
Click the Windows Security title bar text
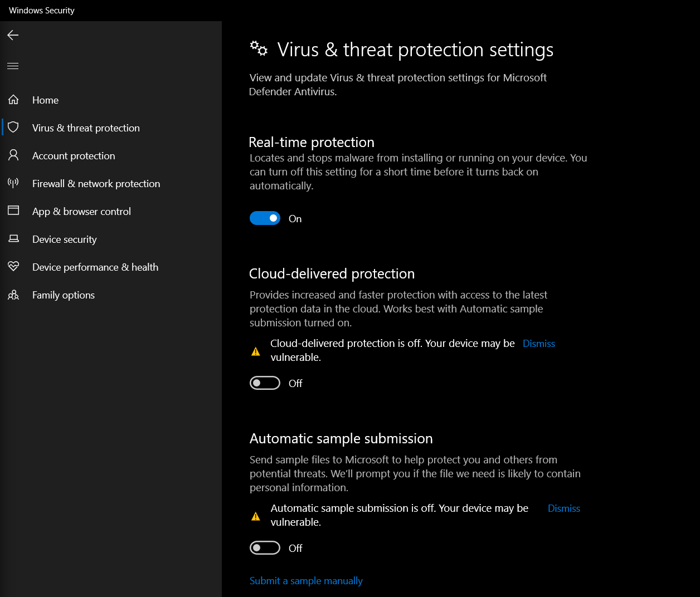tap(41, 10)
